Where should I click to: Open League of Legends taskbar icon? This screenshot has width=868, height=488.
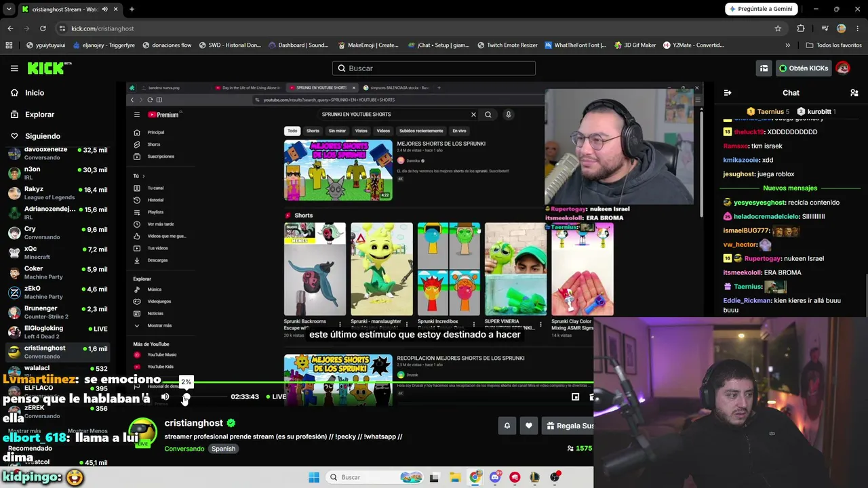tap(535, 477)
